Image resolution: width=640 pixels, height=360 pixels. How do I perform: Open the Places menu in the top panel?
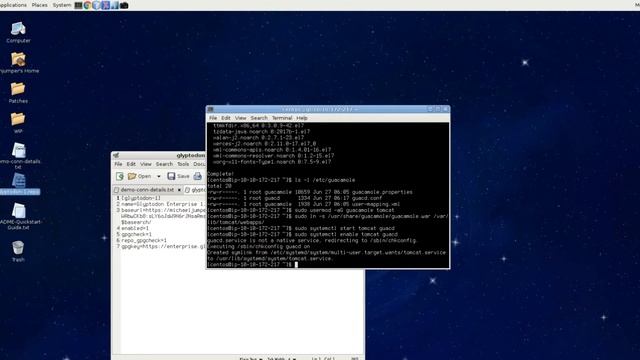tap(40, 5)
